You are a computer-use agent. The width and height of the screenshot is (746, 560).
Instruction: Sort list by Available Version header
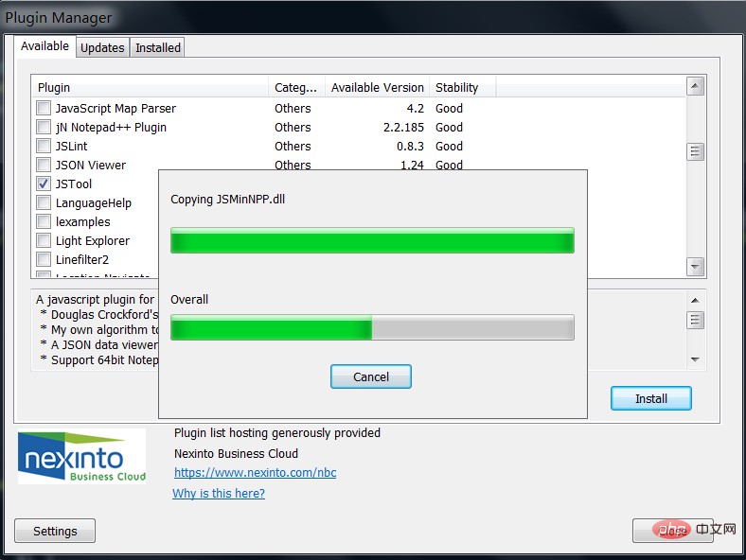(377, 87)
